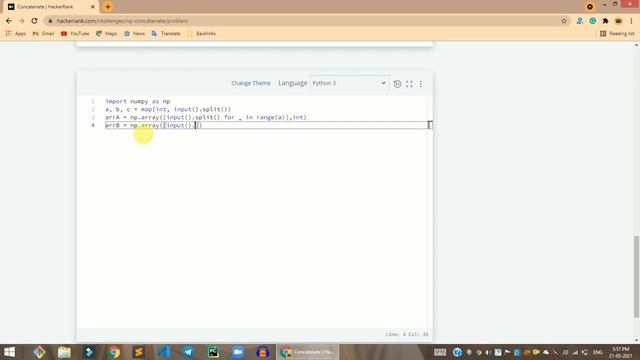Click the taskbar clock showing 5:57 PM

pos(621,353)
